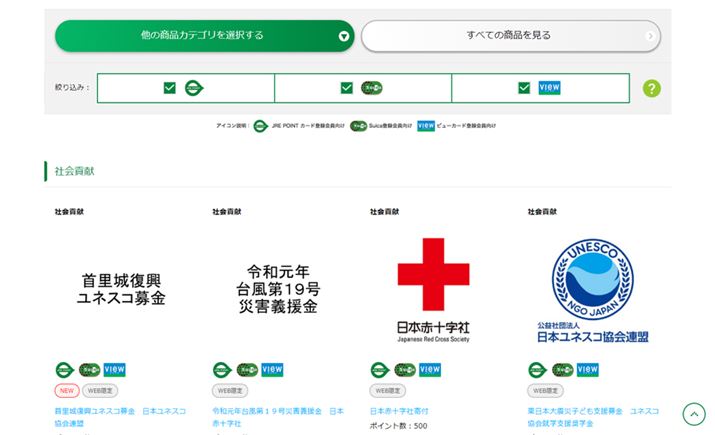The height and width of the screenshot is (435, 715).
Task: Click VIEW icon under 日本ユネスコ協会連盟
Action: [x=588, y=370]
